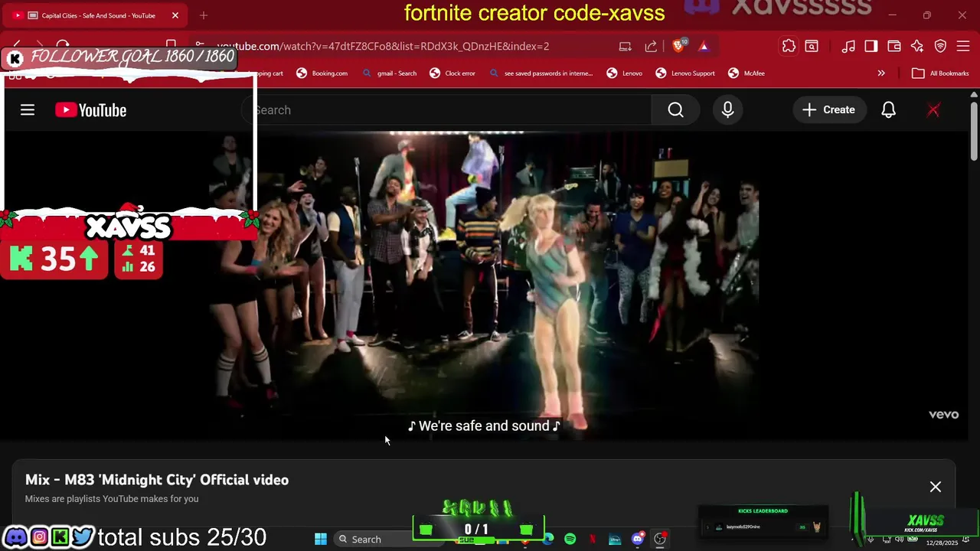980x551 pixels.
Task: Click the Mix - M83 'Midnight City' title
Action: [157, 480]
